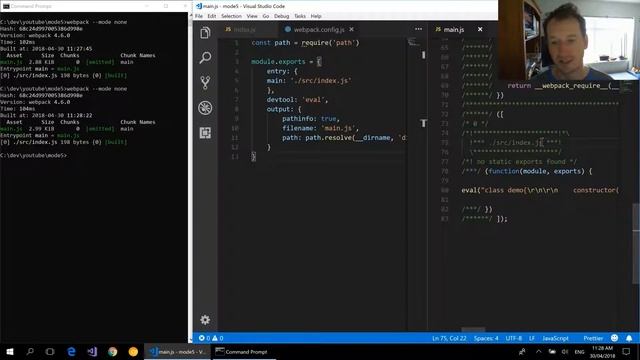Launch Visual Studio from taskbar
This screenshot has height=360, width=640.
(92, 351)
